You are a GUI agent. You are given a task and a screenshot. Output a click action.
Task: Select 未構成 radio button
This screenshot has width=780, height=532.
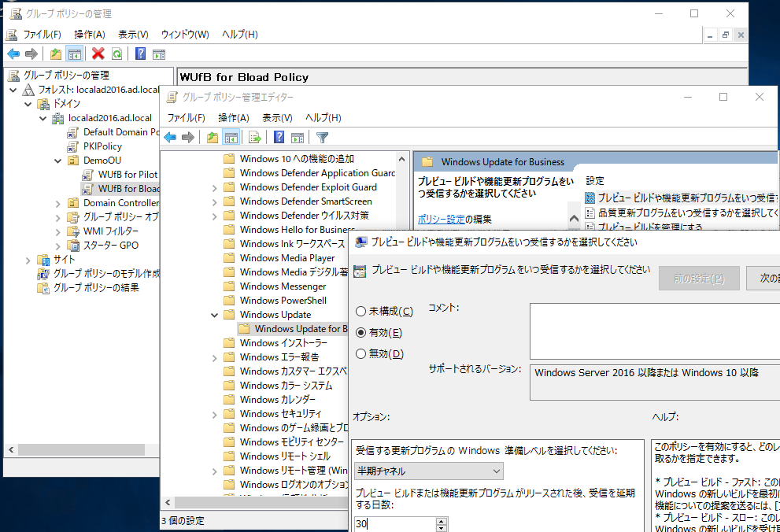tap(360, 312)
